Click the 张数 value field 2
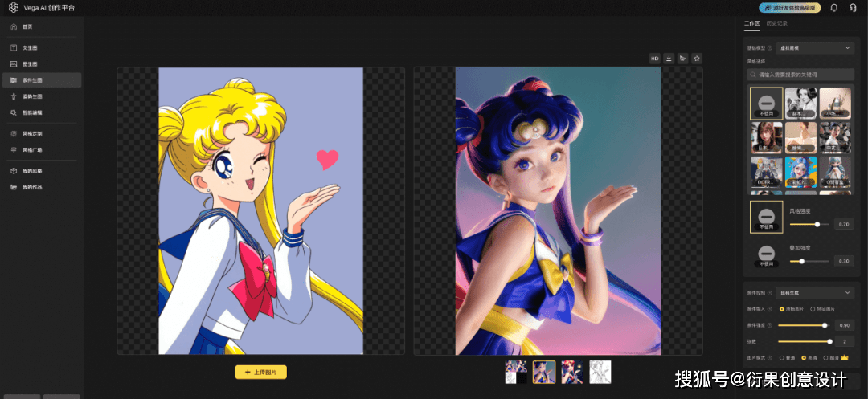868x399 pixels. pyautogui.click(x=844, y=341)
